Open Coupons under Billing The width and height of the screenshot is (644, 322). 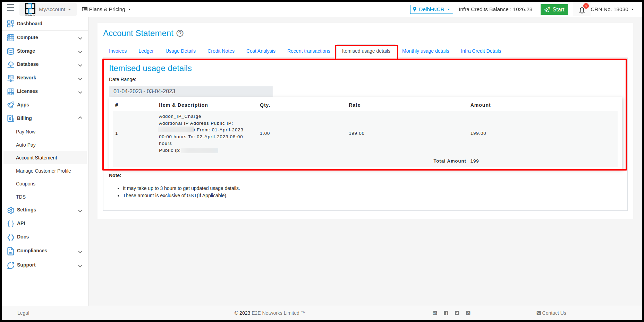point(26,184)
